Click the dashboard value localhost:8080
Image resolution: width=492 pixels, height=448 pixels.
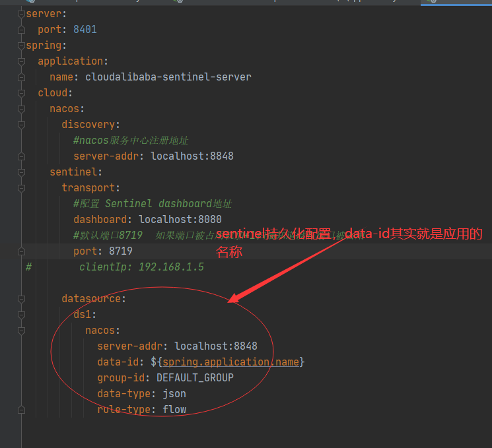tap(180, 220)
